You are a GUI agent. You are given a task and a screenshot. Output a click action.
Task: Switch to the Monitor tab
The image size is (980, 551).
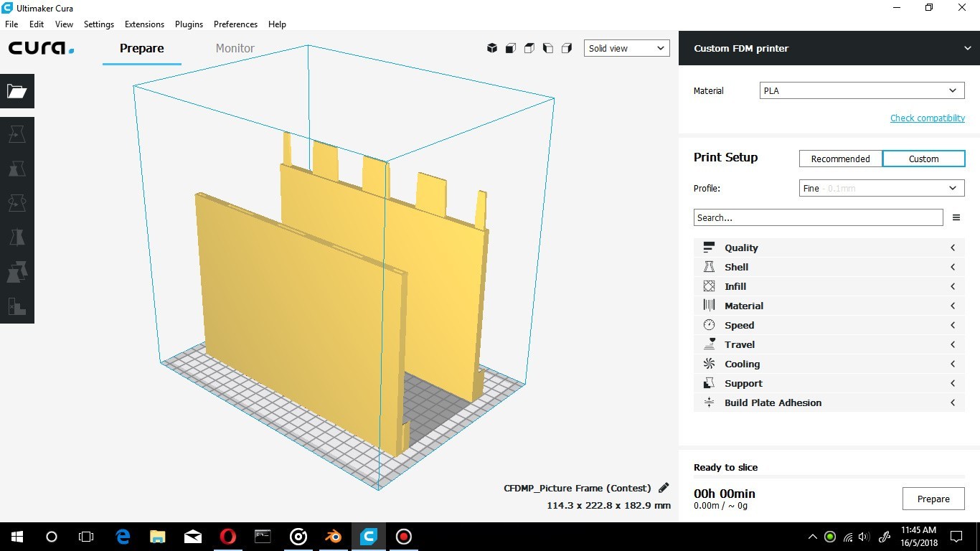click(235, 48)
